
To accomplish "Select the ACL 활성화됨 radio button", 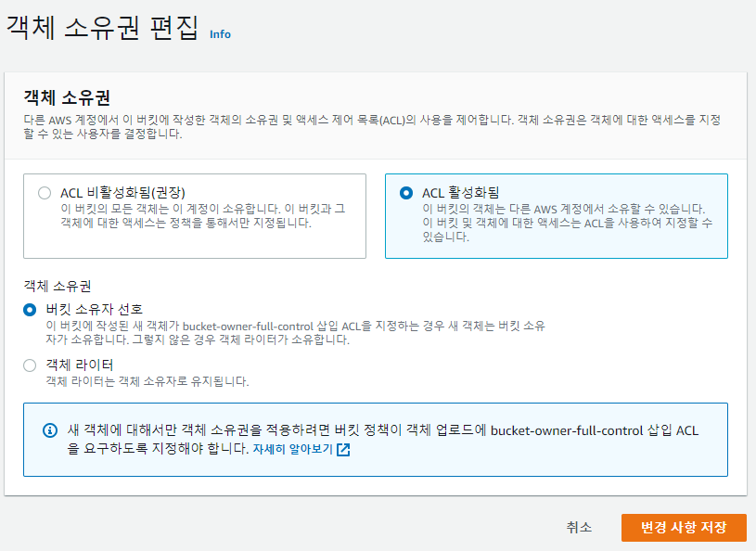I will tap(406, 193).
